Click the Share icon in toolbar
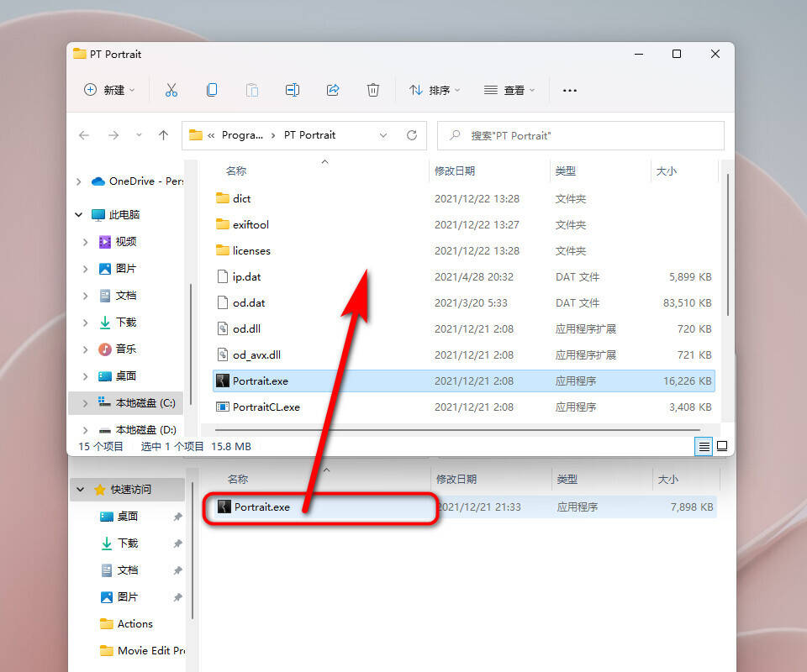The width and height of the screenshot is (807, 672). (x=333, y=90)
